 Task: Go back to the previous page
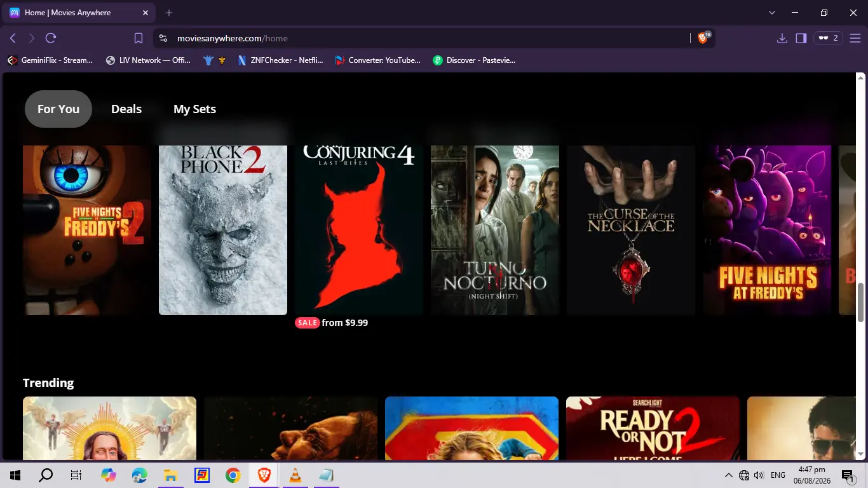point(13,38)
